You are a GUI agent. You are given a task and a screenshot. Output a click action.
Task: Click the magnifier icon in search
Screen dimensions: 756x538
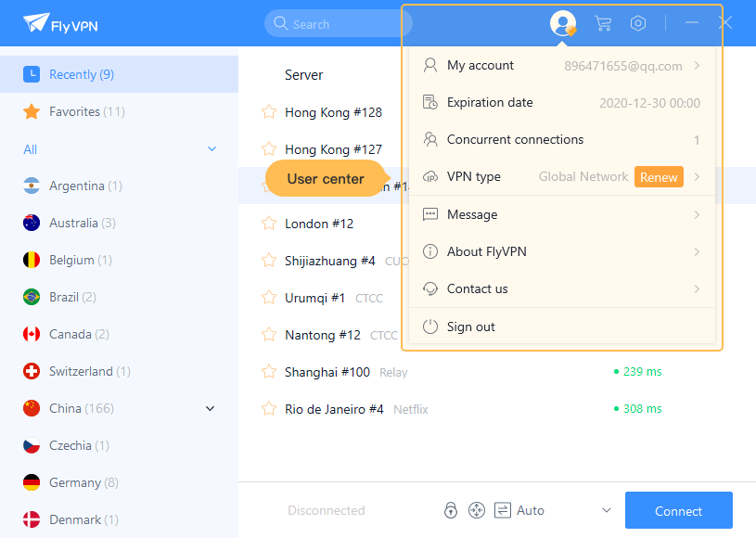tap(280, 23)
